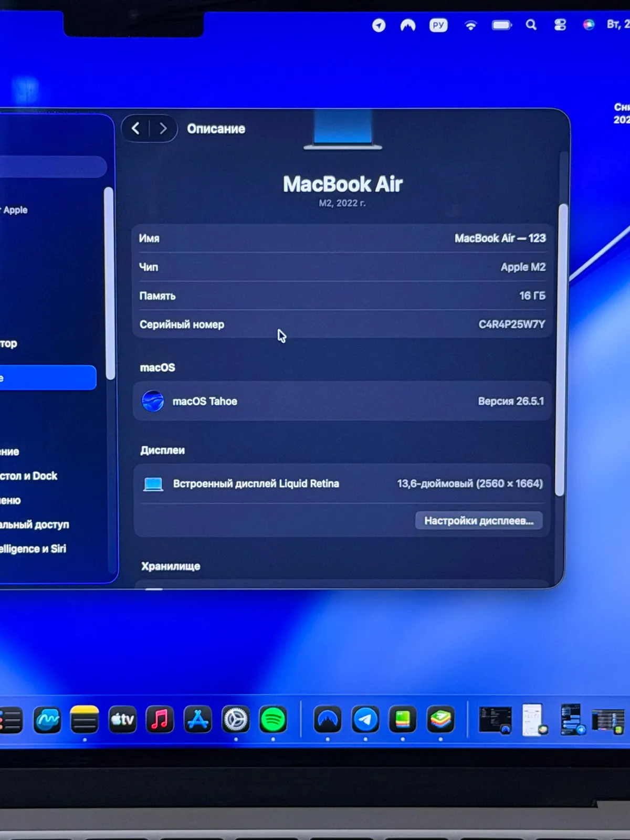Viewport: 630px width, 840px height.
Task: Click the computer name 'MacBook Air — 123'
Action: coord(500,238)
